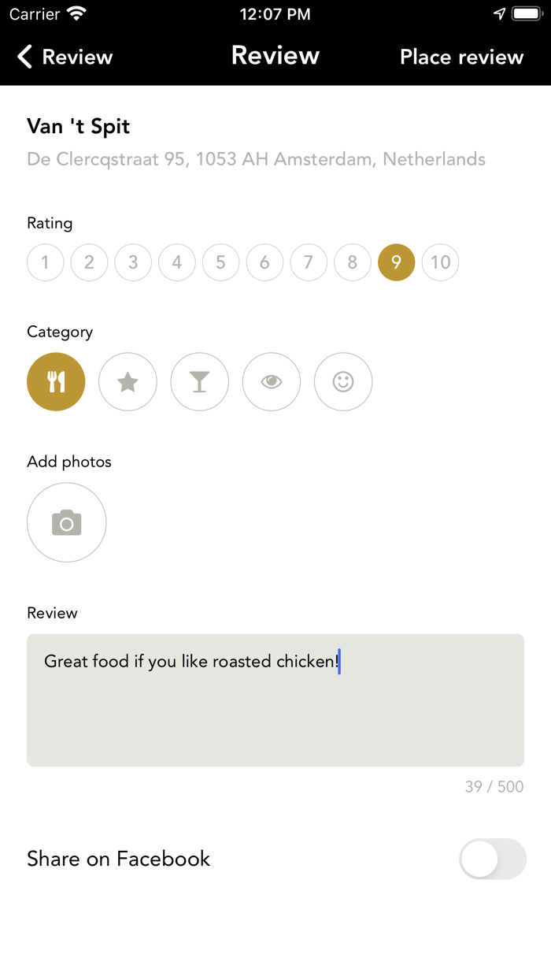This screenshot has height=980, width=551.
Task: Tap the selected rating 9 circle
Action: coord(397,262)
